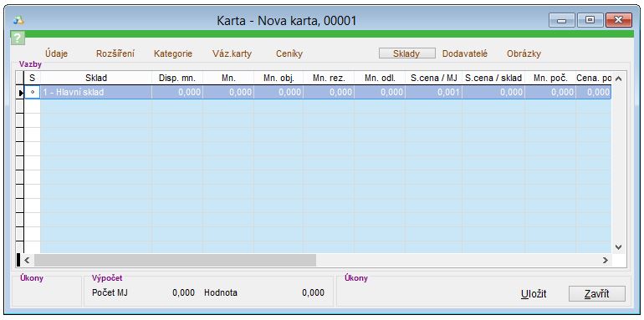
Task: Open the Údaje tab
Action: 57,53
